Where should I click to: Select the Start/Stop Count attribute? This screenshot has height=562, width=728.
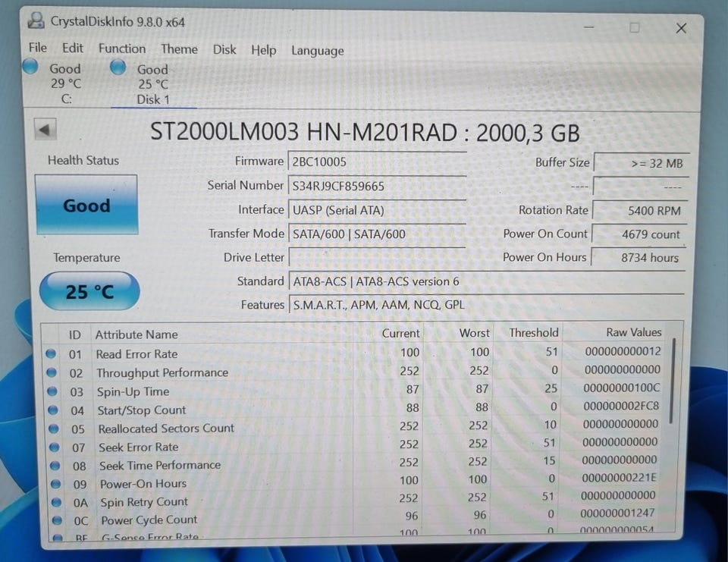pyautogui.click(x=142, y=410)
